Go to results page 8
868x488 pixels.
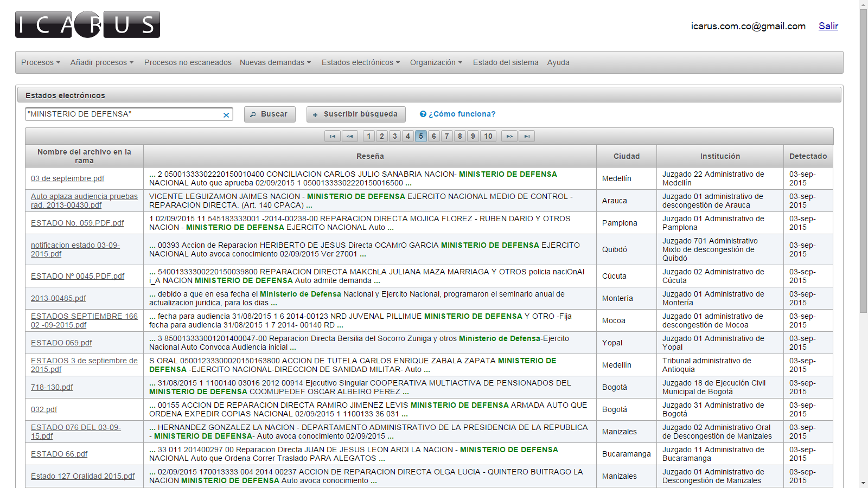click(460, 136)
